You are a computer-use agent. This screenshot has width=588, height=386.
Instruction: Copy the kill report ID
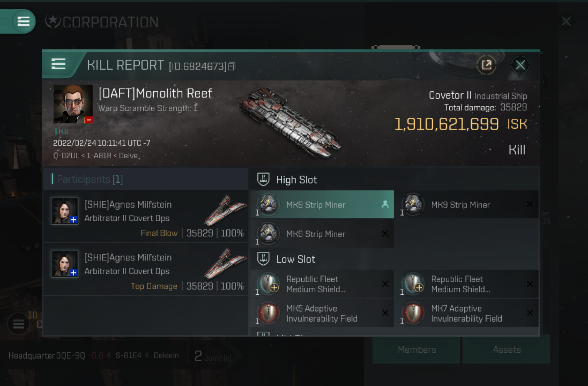coord(232,66)
